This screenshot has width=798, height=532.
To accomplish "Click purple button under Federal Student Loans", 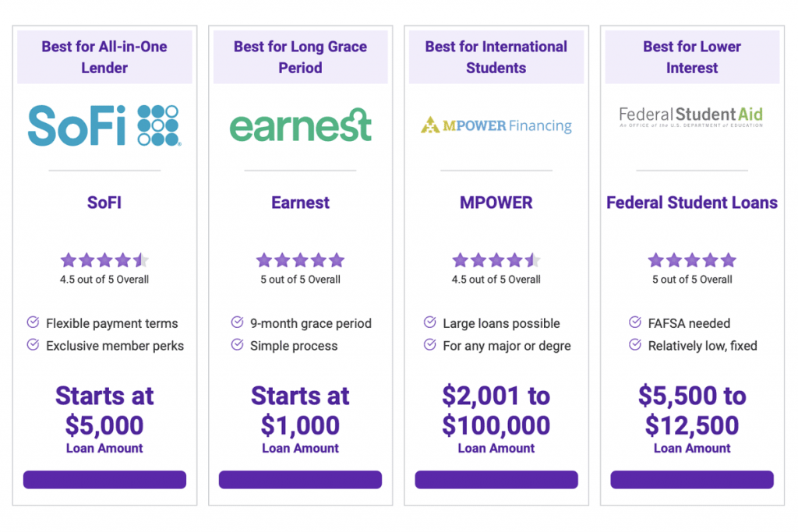I will point(692,480).
